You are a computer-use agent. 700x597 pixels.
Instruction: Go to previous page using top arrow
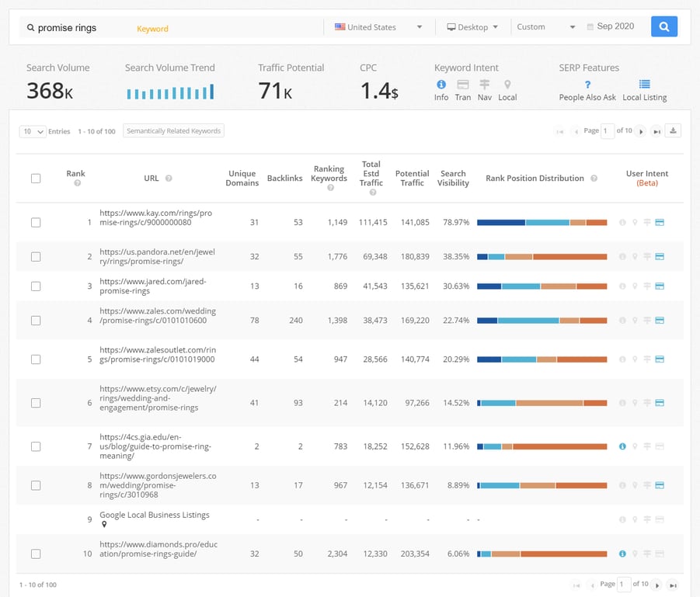point(576,131)
